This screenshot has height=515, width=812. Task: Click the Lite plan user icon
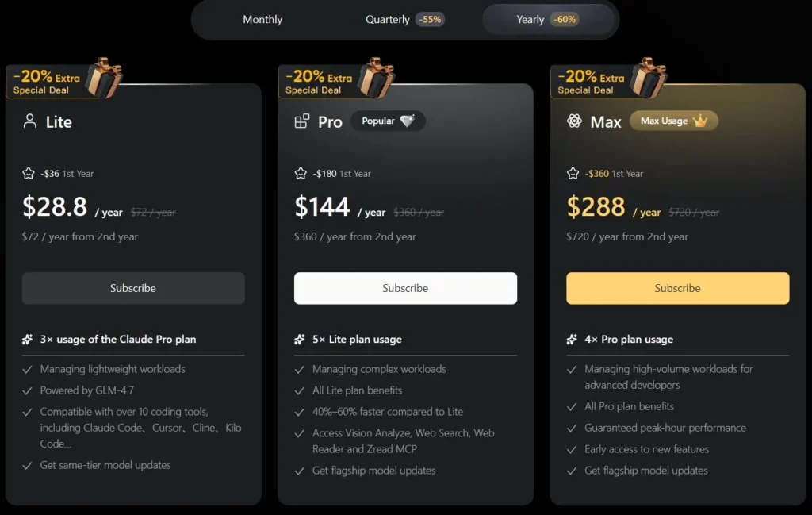[x=30, y=121]
